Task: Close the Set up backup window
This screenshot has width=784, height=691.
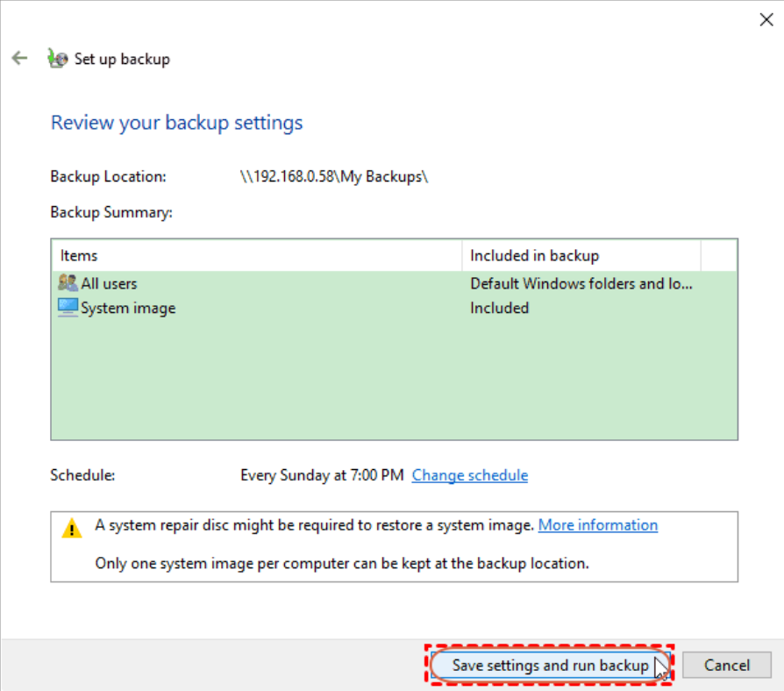Action: tap(766, 19)
